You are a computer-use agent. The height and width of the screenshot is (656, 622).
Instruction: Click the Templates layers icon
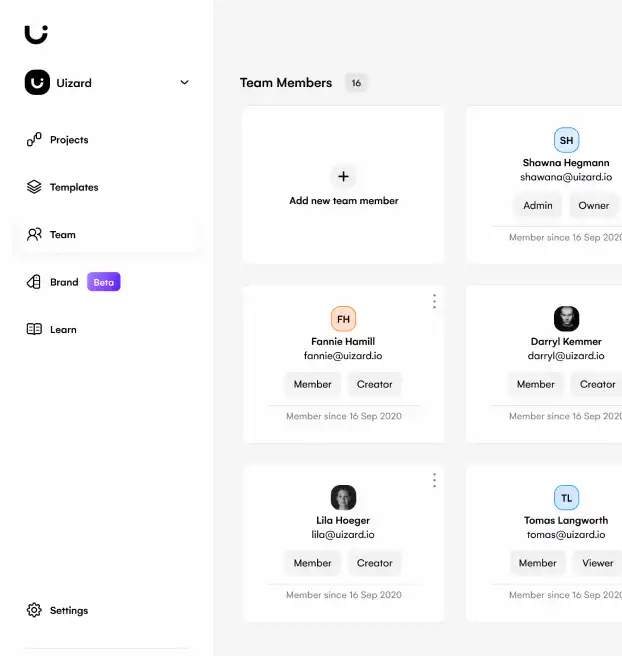click(34, 187)
